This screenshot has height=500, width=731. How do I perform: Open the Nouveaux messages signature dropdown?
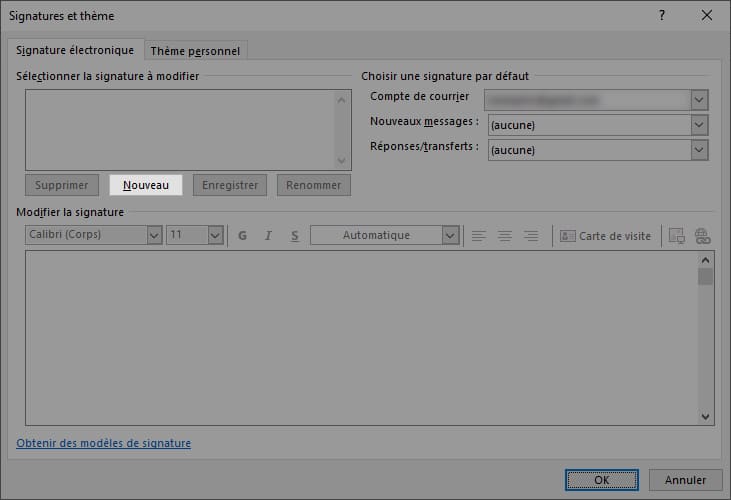(x=699, y=125)
